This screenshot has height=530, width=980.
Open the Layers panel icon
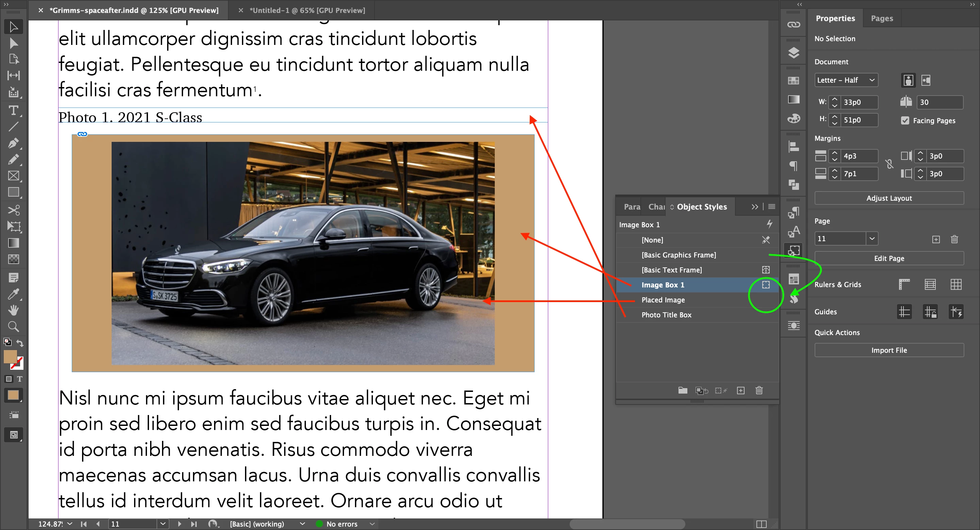(793, 52)
